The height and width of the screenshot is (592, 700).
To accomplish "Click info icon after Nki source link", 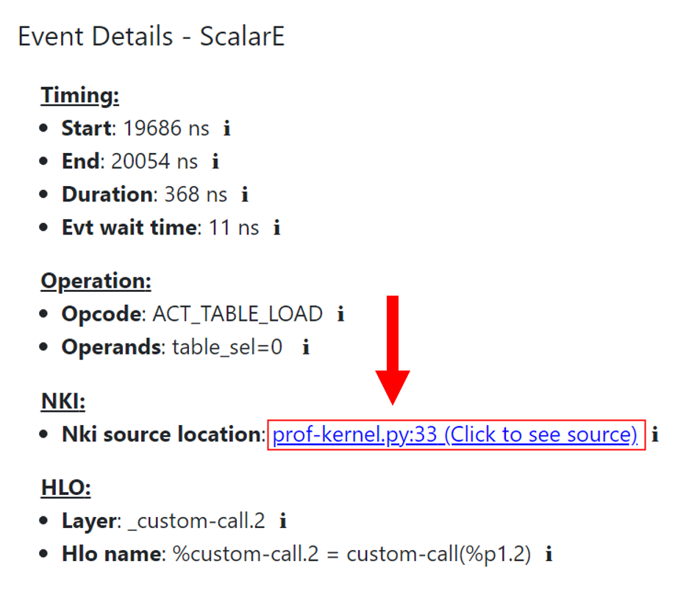I will pyautogui.click(x=655, y=435).
